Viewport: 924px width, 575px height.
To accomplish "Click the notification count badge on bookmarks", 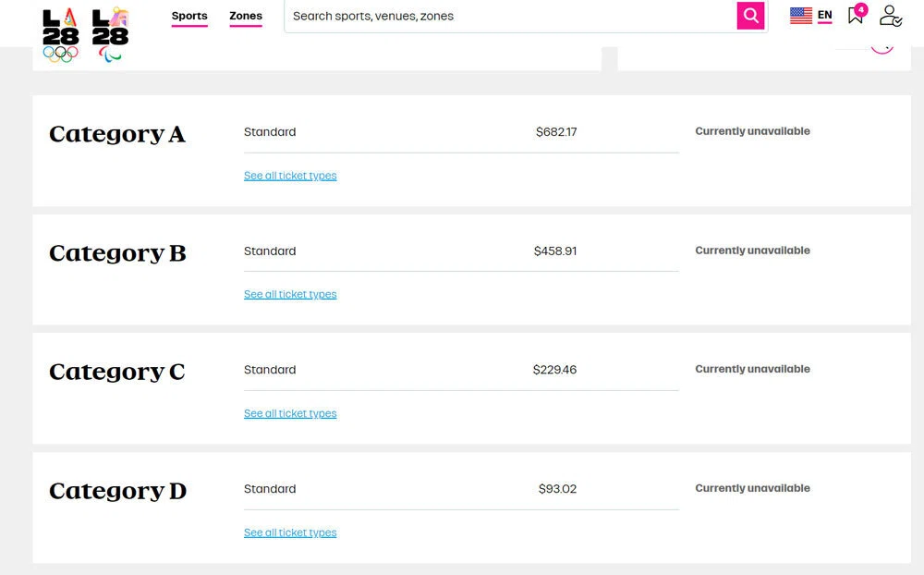I will (861, 9).
